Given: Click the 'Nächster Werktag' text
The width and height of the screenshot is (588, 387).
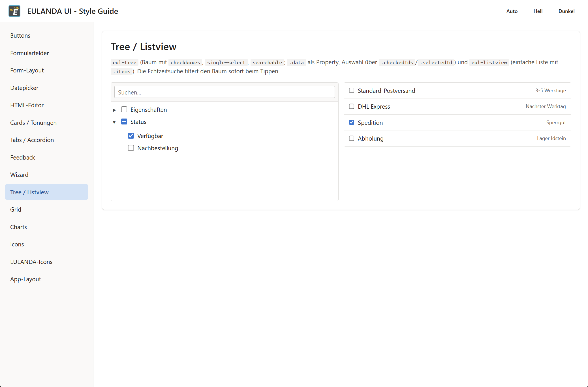Looking at the screenshot, I should [546, 106].
